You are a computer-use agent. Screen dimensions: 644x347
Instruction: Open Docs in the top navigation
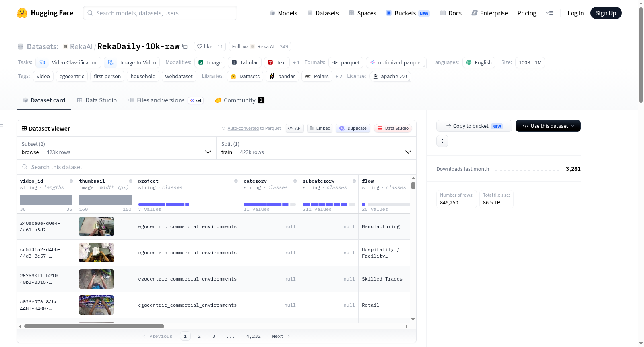click(451, 13)
